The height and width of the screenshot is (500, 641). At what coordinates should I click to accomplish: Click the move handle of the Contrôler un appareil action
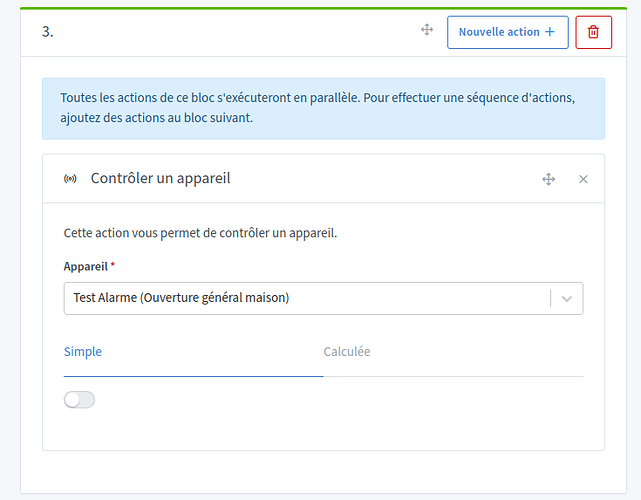coord(548,179)
